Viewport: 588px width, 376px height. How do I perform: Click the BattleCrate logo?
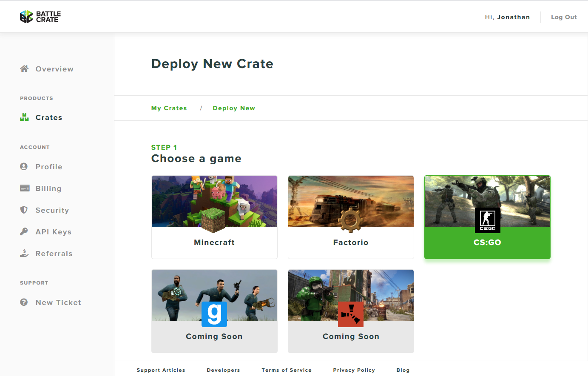pyautogui.click(x=40, y=17)
